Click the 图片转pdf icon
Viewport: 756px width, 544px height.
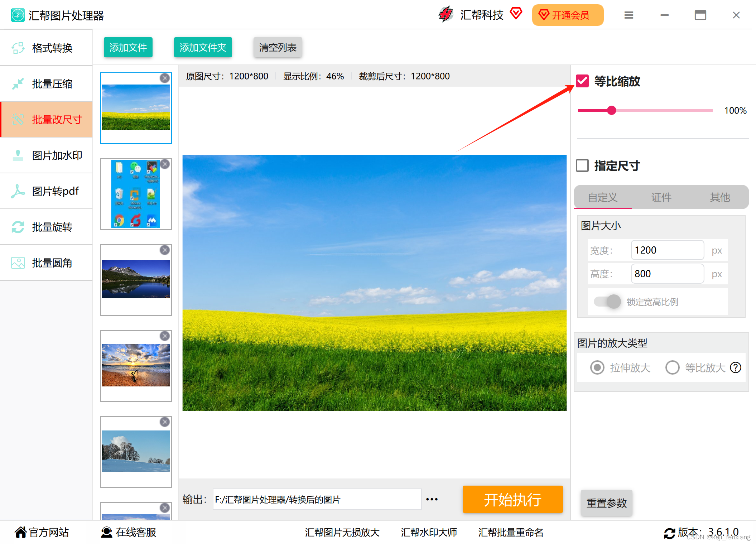(x=18, y=191)
